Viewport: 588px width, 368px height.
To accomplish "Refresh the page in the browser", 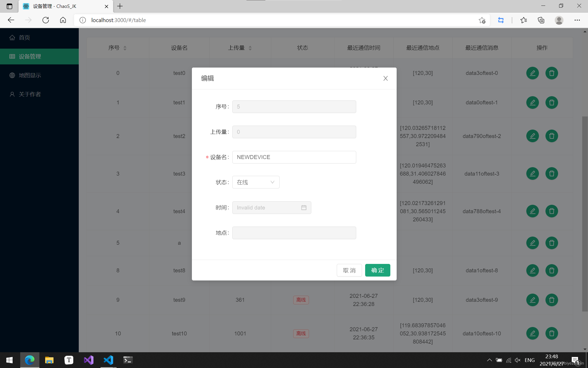I will point(45,20).
